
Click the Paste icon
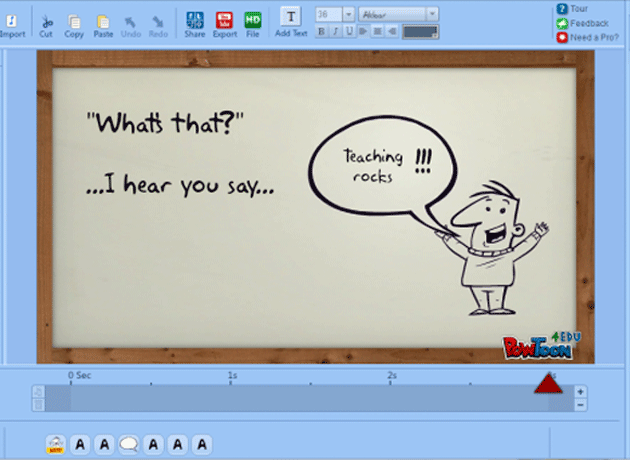(x=103, y=20)
